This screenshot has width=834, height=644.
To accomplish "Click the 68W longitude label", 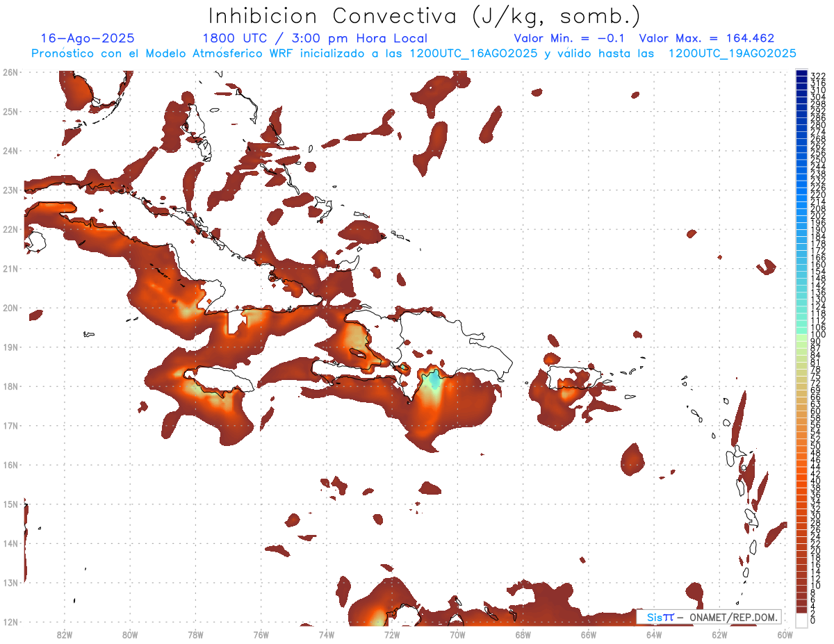I will (x=523, y=634).
